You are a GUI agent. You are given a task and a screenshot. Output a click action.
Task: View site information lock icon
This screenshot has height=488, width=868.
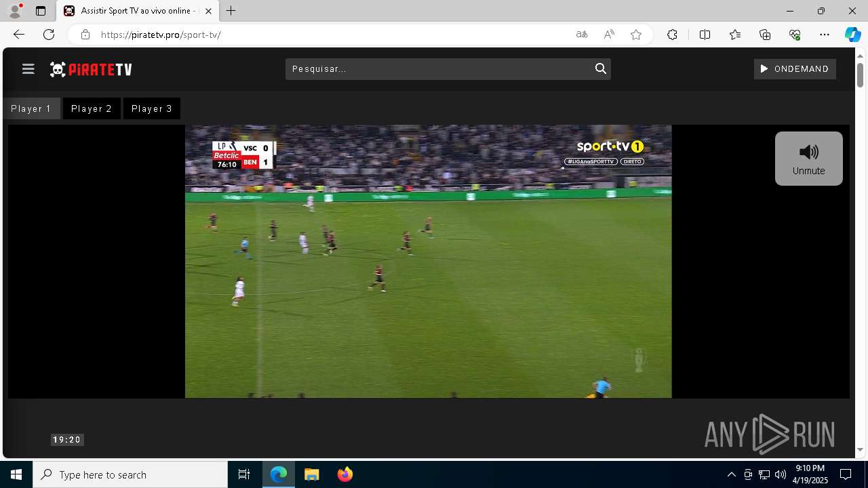[x=85, y=35]
